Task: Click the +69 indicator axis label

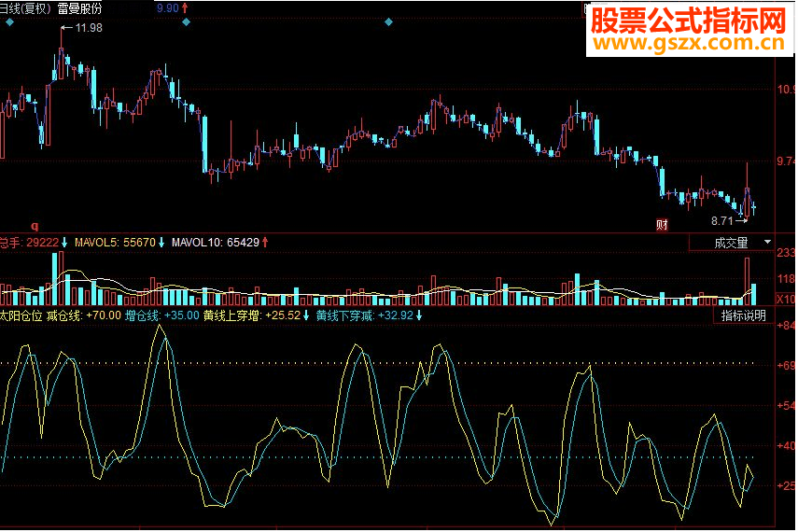Action: pyautogui.click(x=786, y=366)
